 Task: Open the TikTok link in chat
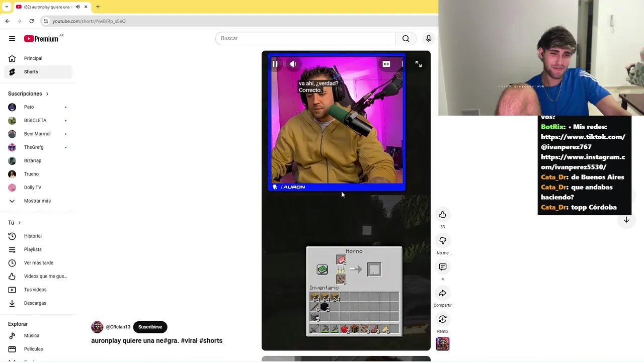[x=583, y=142]
